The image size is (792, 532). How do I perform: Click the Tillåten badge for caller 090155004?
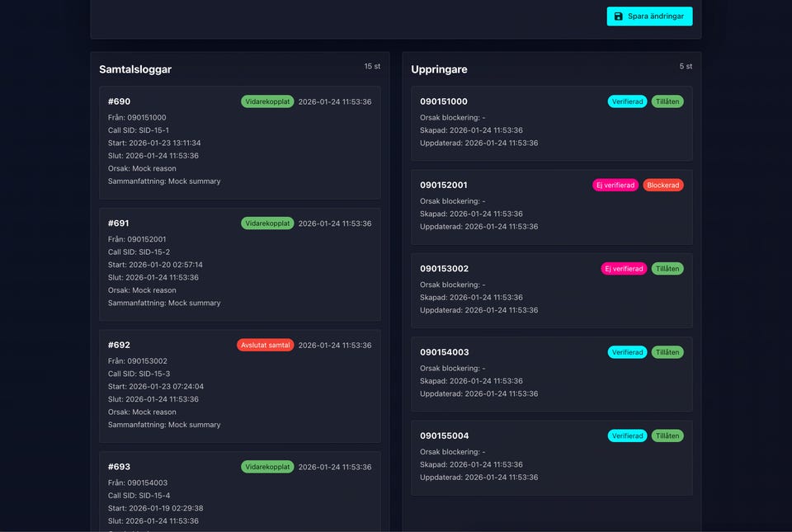(x=667, y=435)
